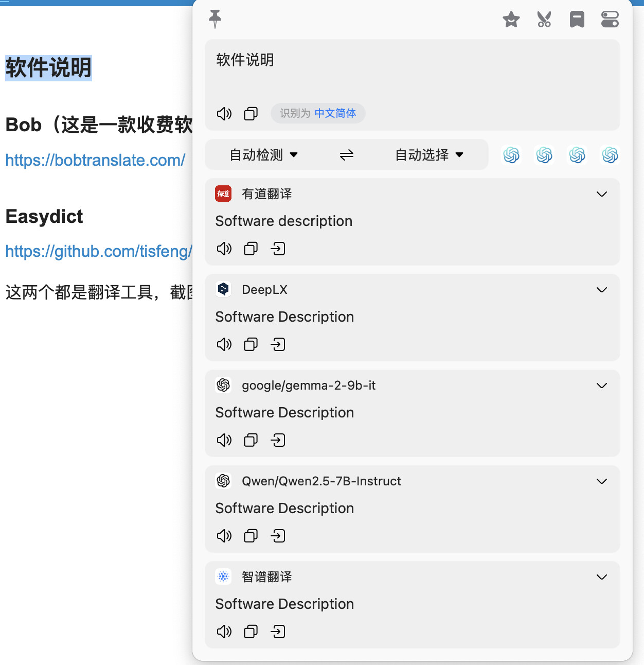Click the Easydict heading in the document
Image resolution: width=644 pixels, height=665 pixels.
[x=44, y=216]
